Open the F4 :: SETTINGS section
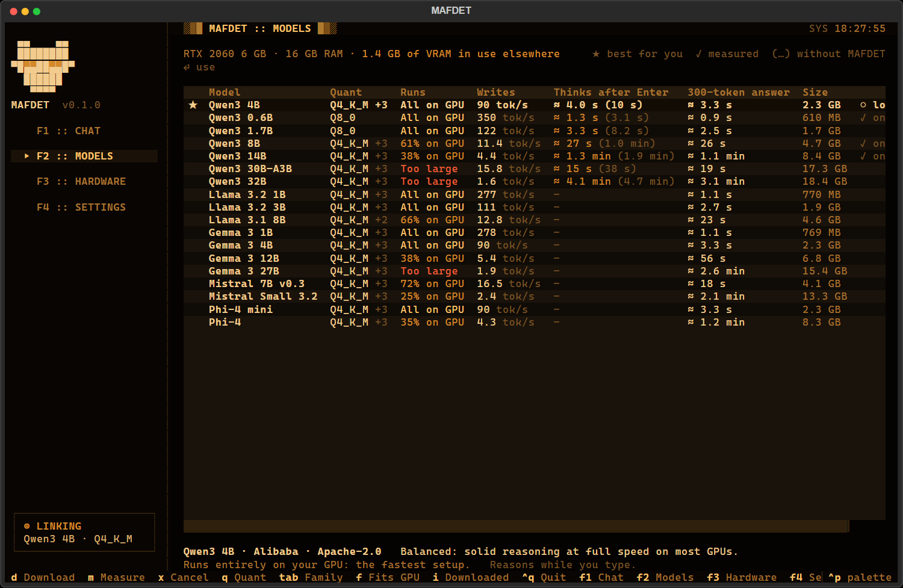Screen dimensions: 903x588 (x=81, y=207)
